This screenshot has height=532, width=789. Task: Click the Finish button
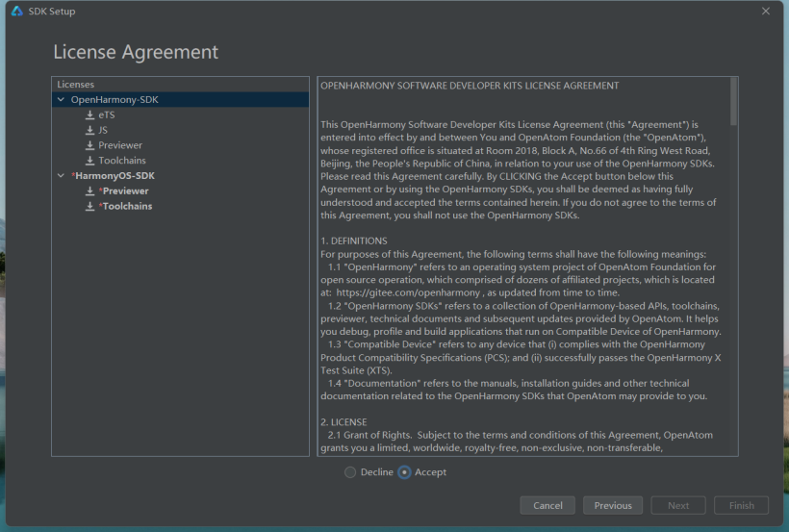click(741, 505)
